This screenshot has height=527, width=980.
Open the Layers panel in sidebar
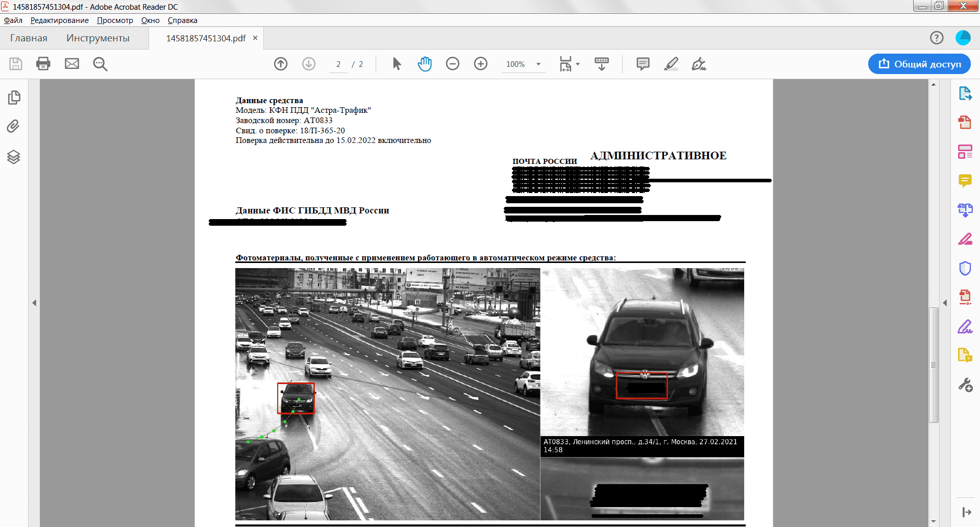tap(14, 157)
